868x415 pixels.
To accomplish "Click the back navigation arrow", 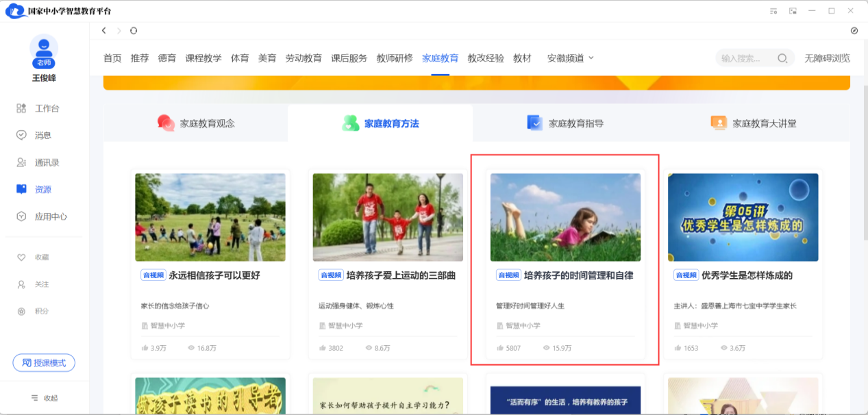I will [x=104, y=31].
